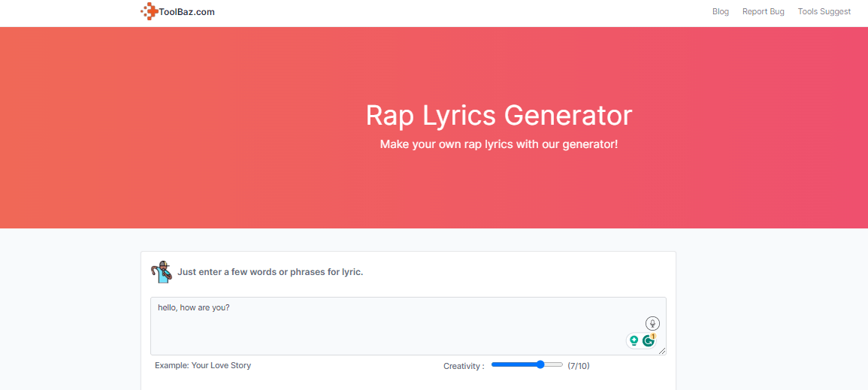Click the unfilled end of Creativity slider
The width and height of the screenshot is (868, 390).
pyautogui.click(x=556, y=364)
